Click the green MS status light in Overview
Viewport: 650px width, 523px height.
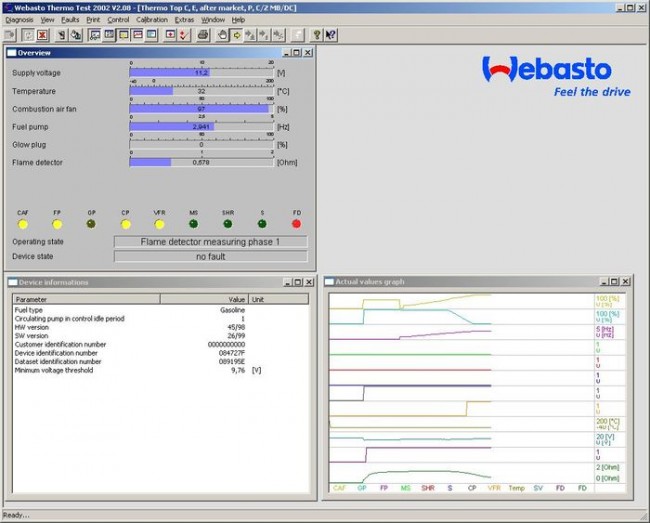pos(194,224)
